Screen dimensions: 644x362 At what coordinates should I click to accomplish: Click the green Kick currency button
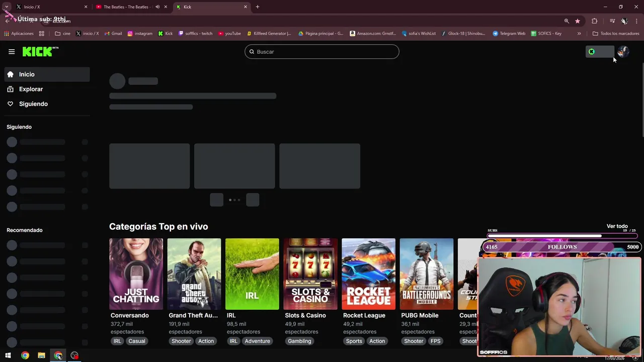tap(600, 52)
